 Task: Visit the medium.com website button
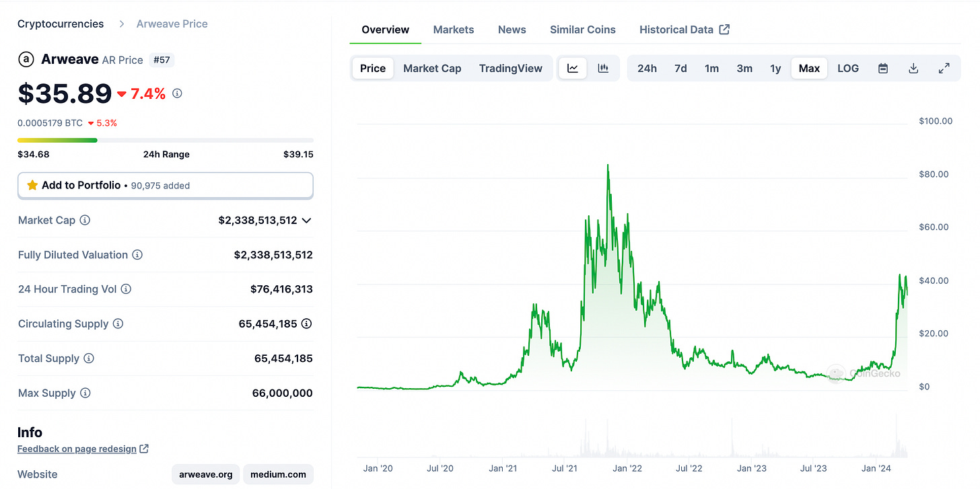click(278, 474)
